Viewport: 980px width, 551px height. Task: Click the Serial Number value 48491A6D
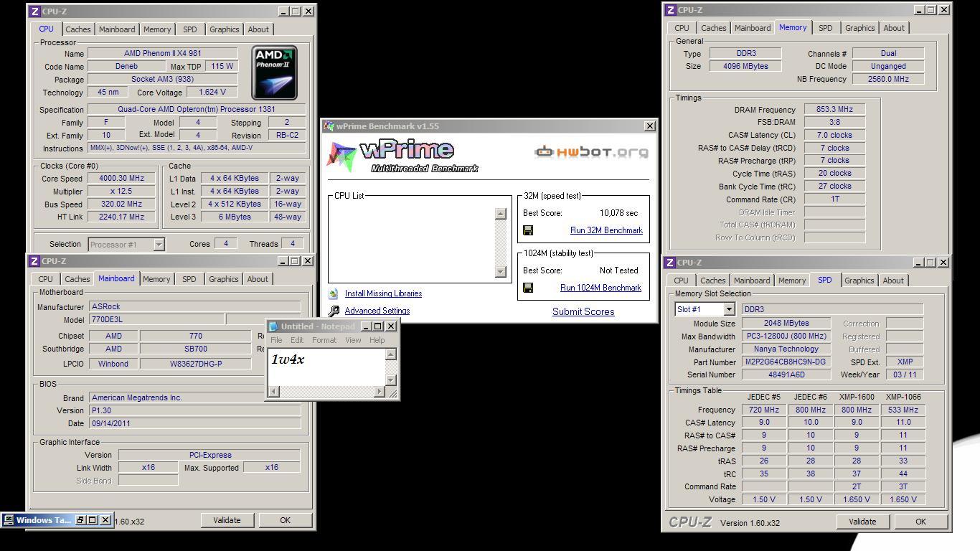click(x=786, y=375)
